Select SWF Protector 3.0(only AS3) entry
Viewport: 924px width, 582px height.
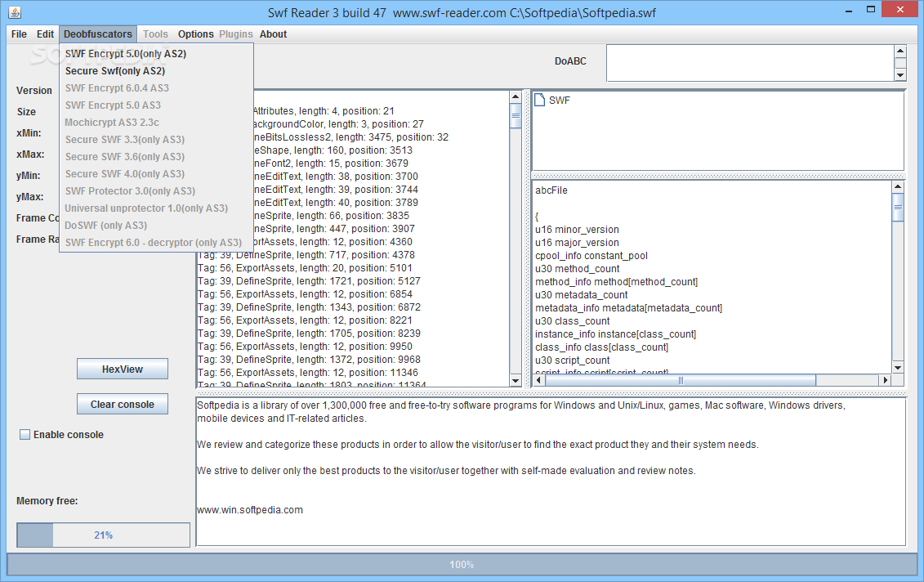(x=156, y=190)
